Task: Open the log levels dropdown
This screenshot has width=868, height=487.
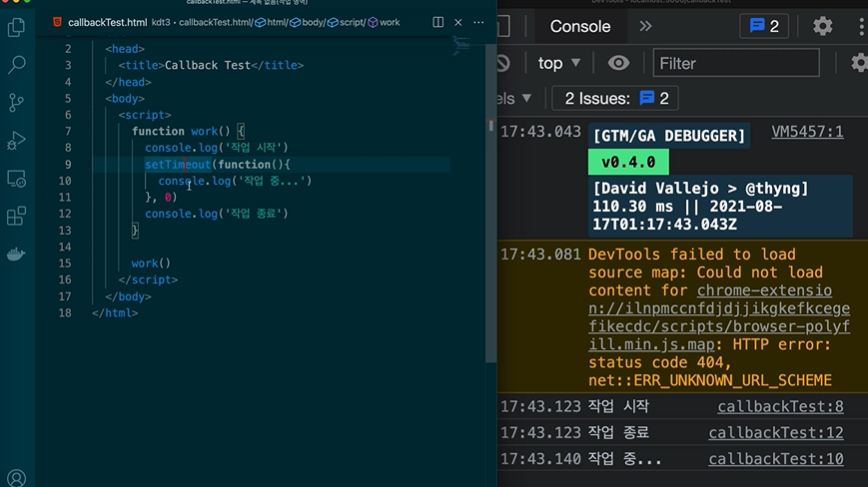Action: 515,99
